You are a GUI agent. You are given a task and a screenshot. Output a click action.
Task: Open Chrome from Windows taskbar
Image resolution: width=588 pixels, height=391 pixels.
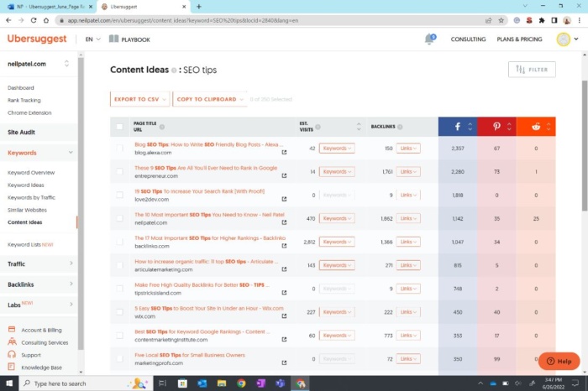[x=241, y=383]
